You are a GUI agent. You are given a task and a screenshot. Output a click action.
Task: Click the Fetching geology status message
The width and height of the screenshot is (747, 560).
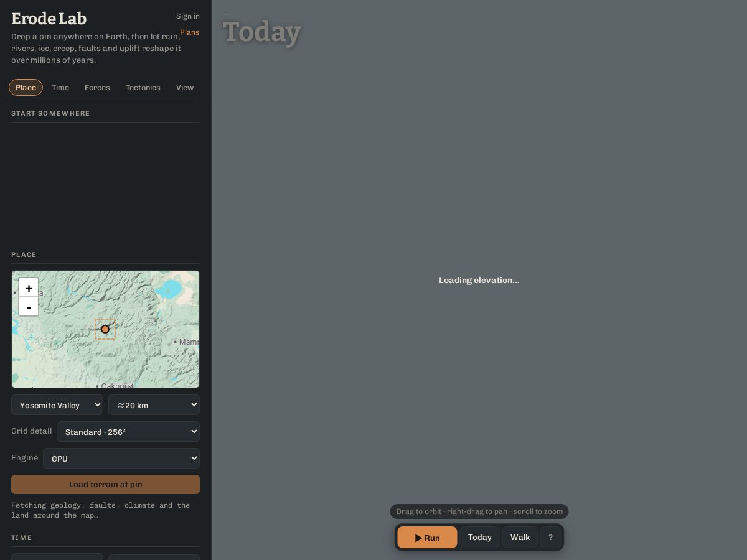point(101,510)
